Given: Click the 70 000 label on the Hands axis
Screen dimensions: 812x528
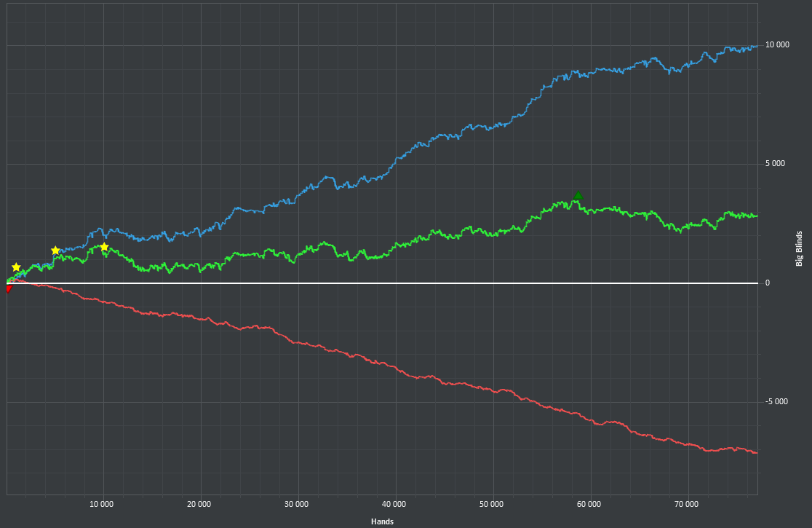Looking at the screenshot, I should tap(686, 504).
